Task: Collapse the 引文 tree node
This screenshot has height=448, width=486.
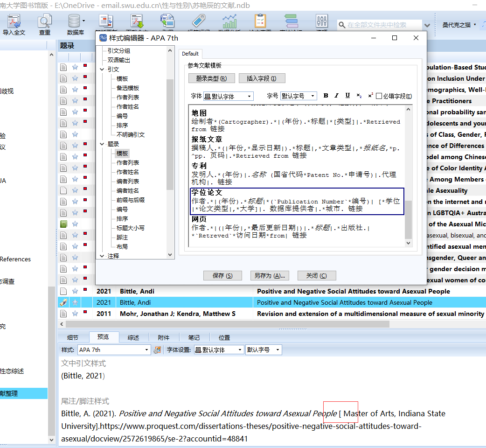Action: 102,70
